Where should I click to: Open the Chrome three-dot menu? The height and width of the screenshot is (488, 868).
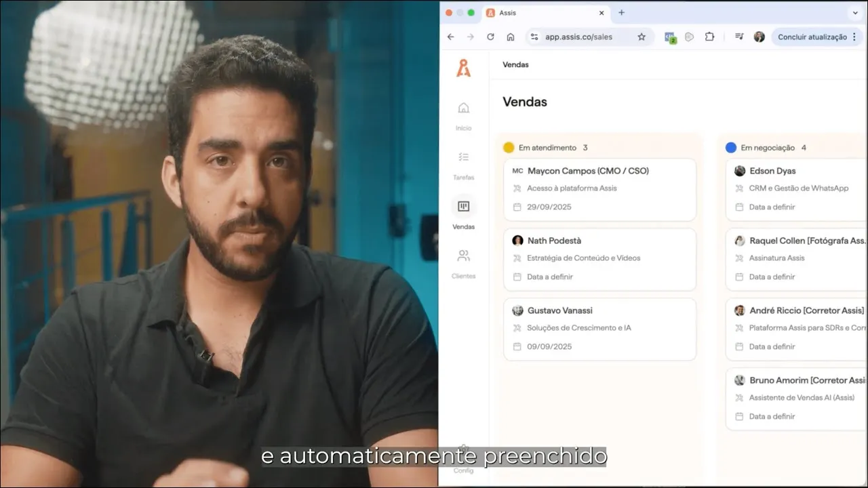[x=854, y=37]
